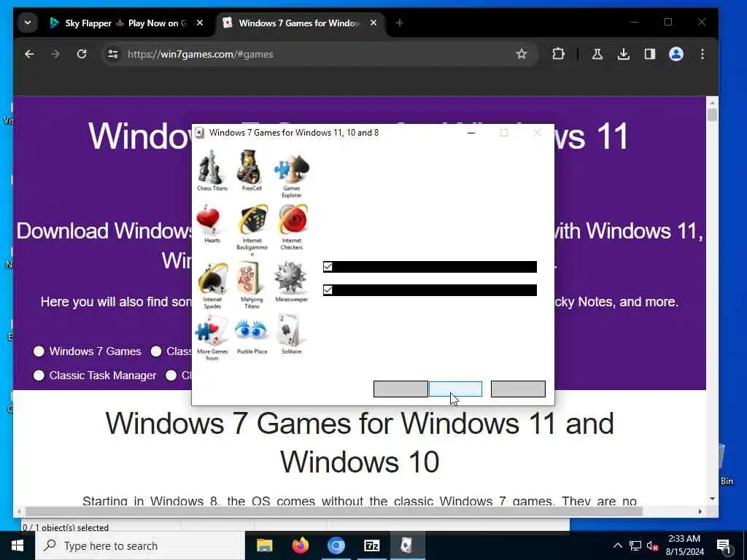This screenshot has width=747, height=560.
Task: Open a new browser tab
Action: point(400,23)
